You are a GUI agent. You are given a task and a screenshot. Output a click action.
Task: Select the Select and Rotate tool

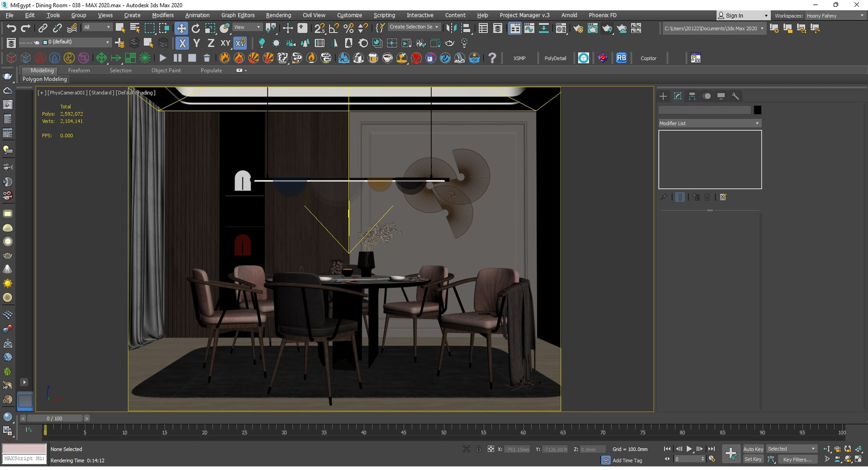[196, 27]
